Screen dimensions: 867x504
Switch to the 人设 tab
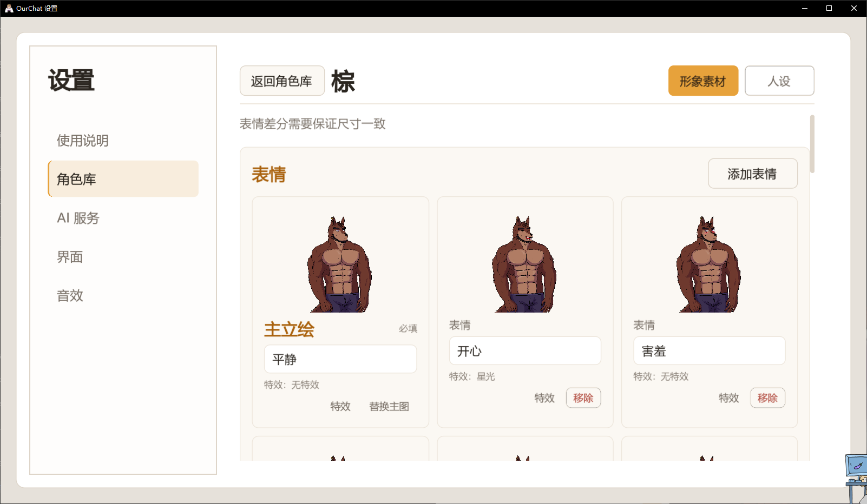click(779, 81)
